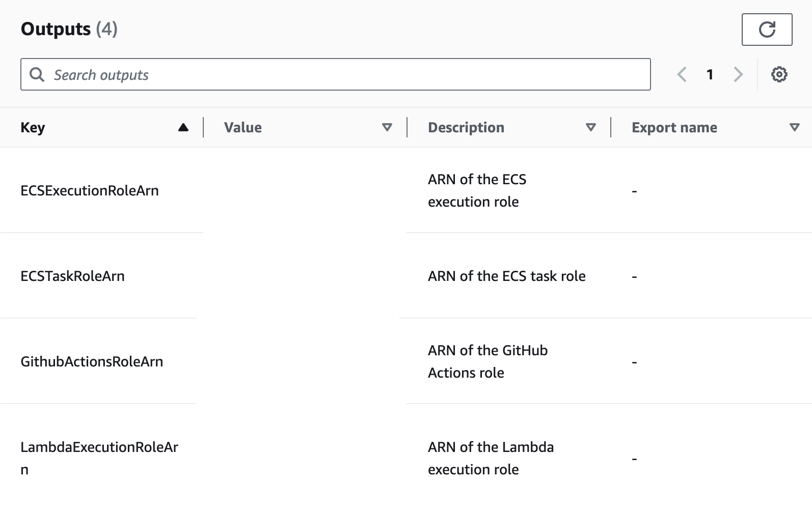Click the Value column header
Screen dimensions: 812x511
243,127
